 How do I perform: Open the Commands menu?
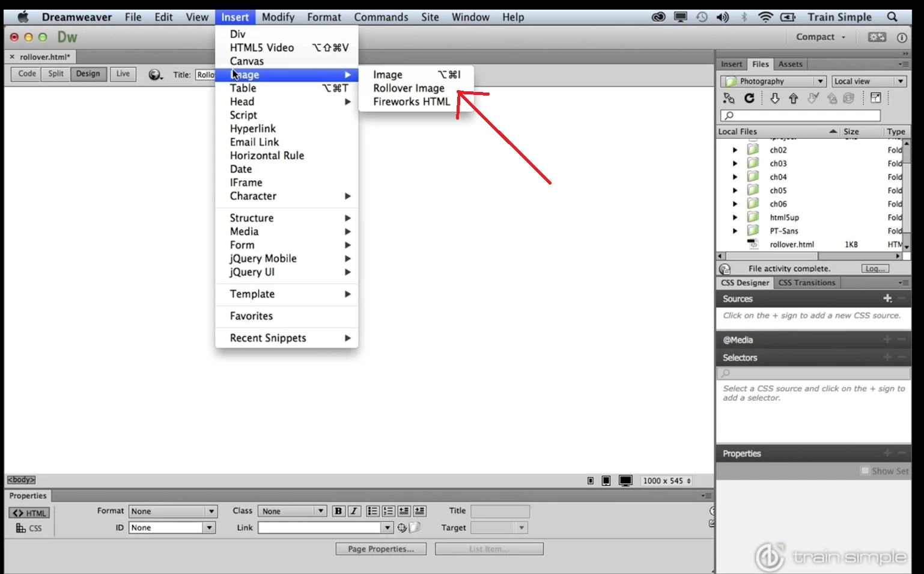[x=381, y=17]
